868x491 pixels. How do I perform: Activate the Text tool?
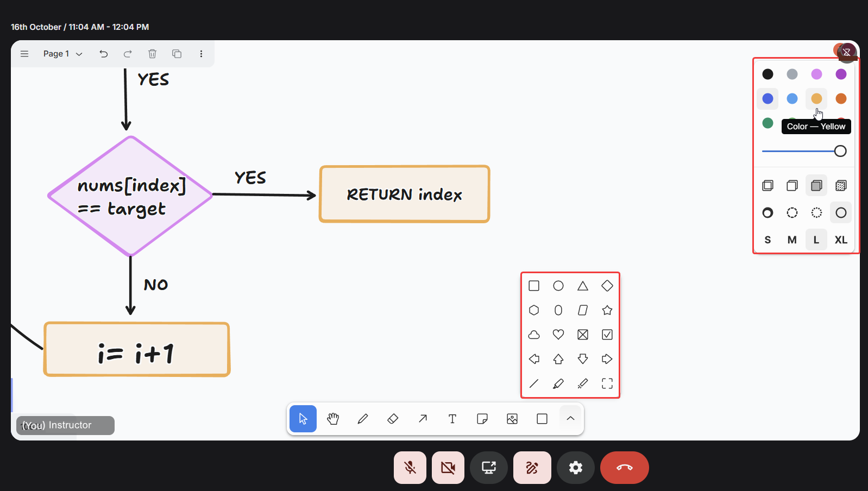[452, 419]
